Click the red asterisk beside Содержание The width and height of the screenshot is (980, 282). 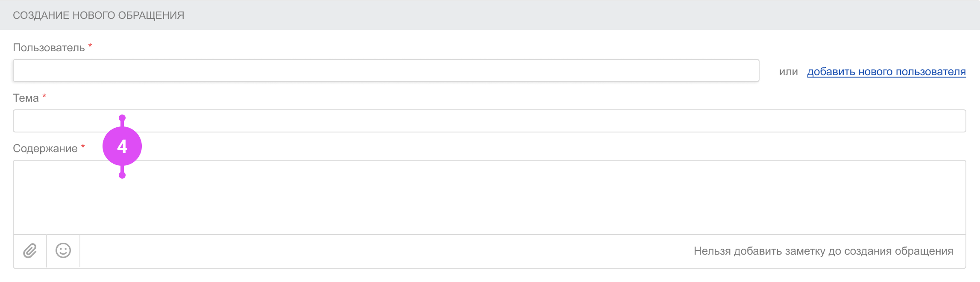(83, 147)
